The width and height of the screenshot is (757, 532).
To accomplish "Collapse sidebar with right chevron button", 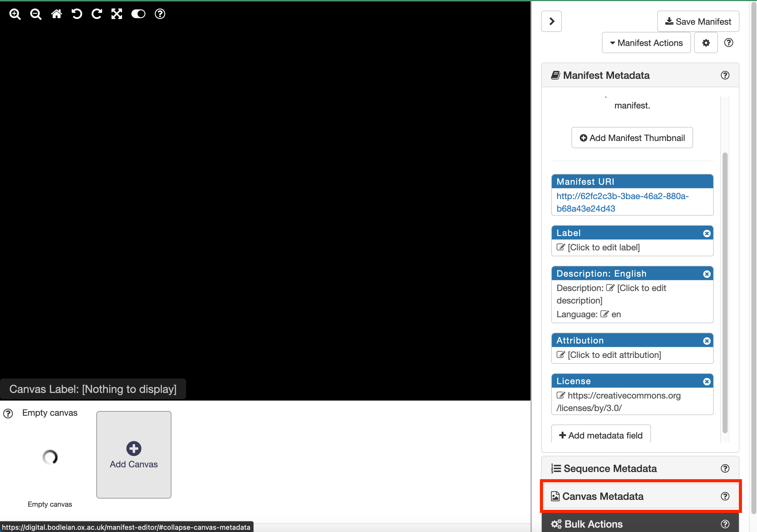I will [551, 22].
